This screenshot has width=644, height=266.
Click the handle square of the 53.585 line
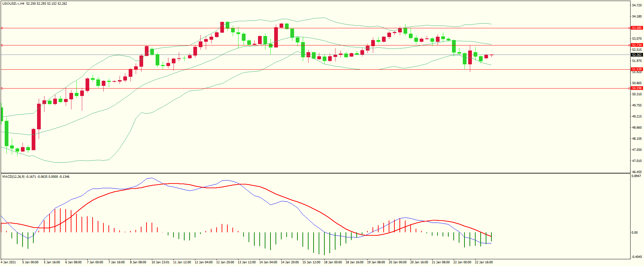pos(2,28)
